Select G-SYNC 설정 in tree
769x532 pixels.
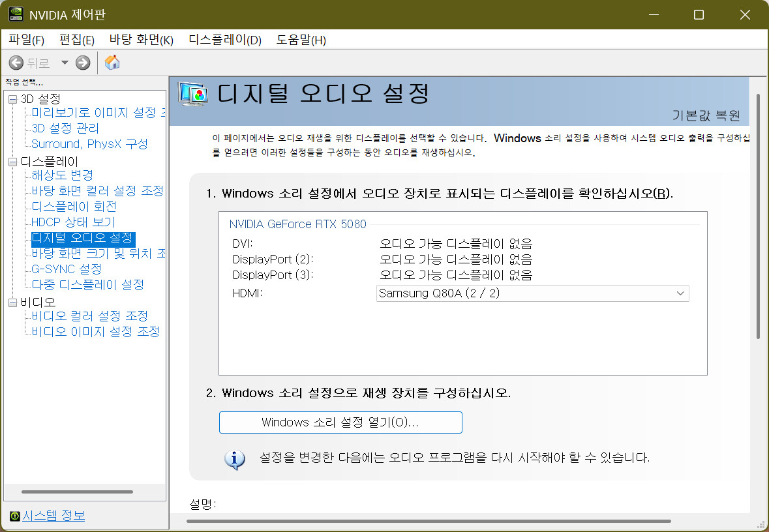coord(67,269)
